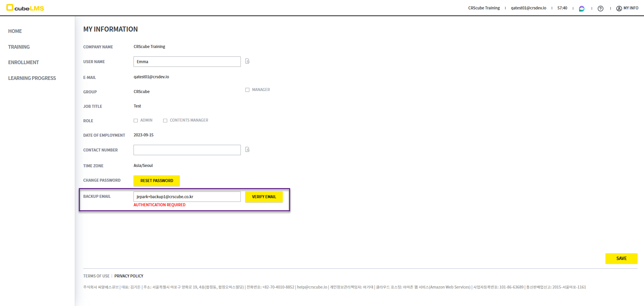Navigate to ENROLLMENT page
Screen dimensions: 644x306
23,62
